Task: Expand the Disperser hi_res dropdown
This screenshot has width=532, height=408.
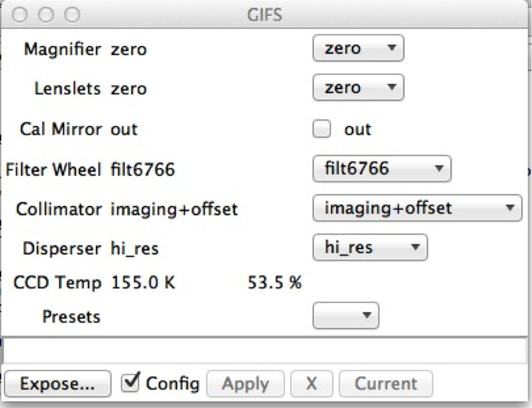Action: tap(370, 247)
